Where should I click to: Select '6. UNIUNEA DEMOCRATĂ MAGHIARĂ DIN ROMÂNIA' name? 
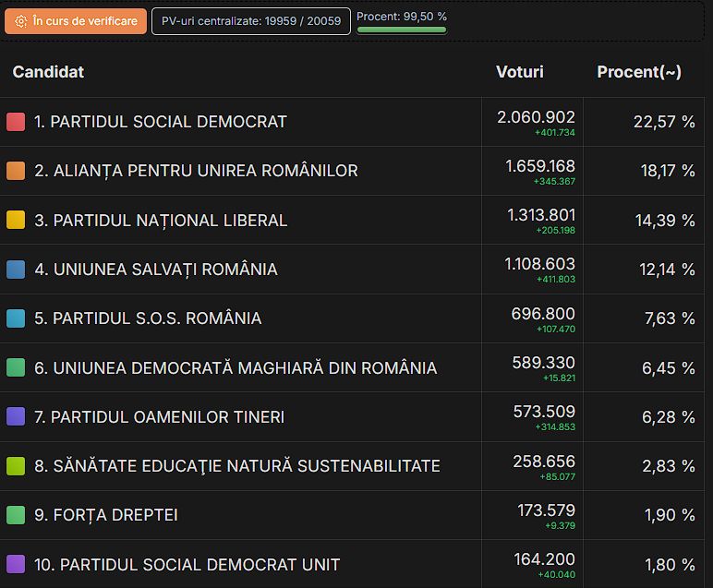click(x=236, y=367)
